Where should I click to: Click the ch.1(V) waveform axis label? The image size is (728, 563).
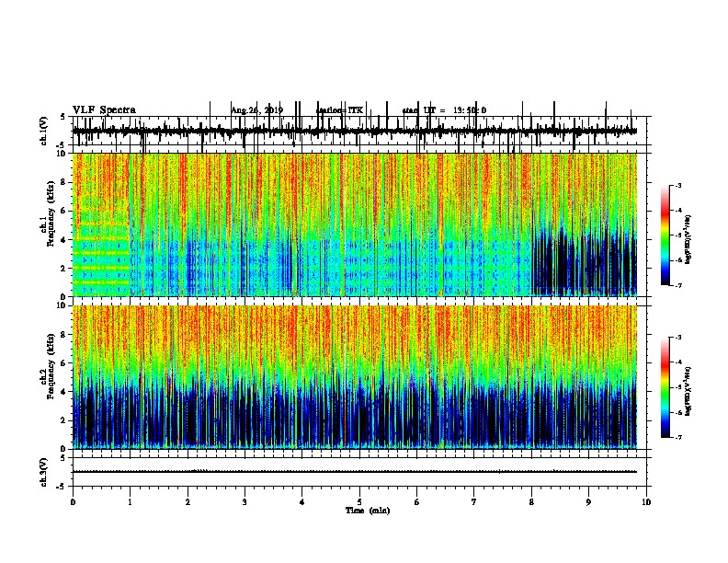(44, 131)
